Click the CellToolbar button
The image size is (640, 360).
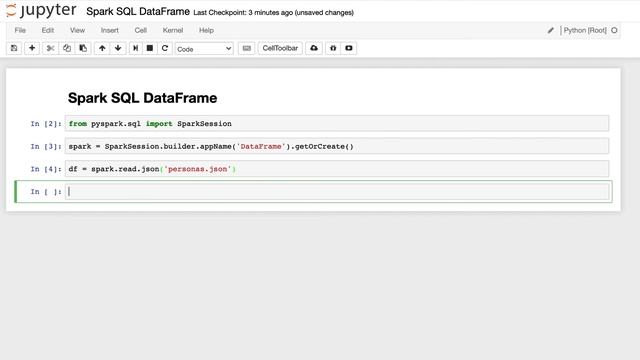point(280,48)
